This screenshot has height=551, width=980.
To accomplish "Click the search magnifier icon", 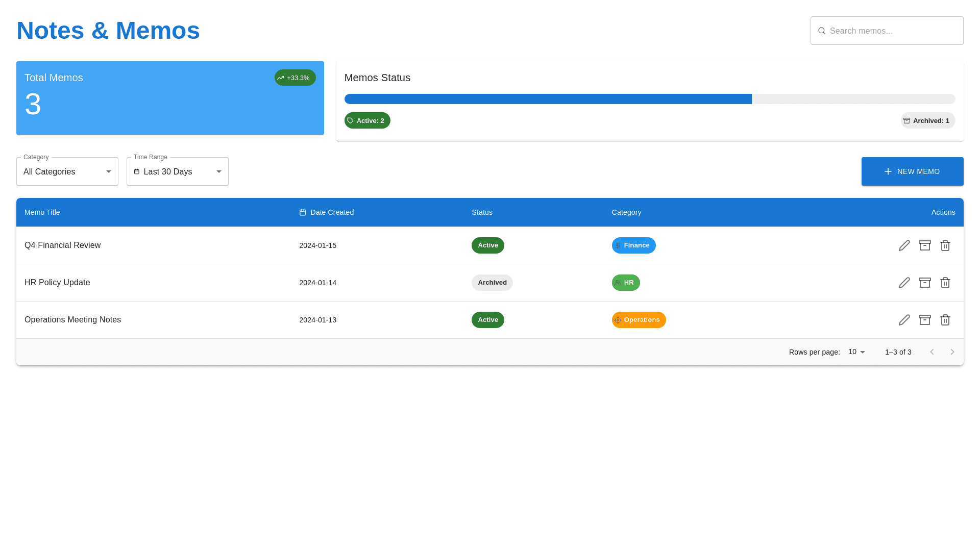I will [822, 31].
